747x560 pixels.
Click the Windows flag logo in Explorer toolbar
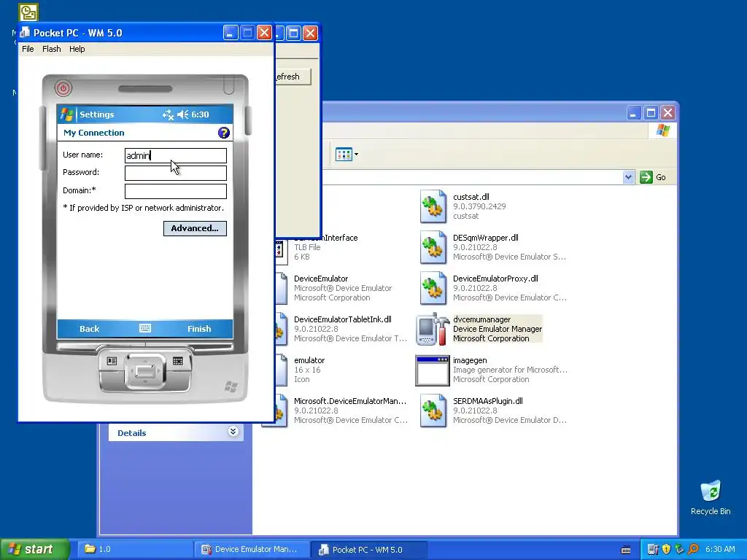pyautogui.click(x=662, y=131)
